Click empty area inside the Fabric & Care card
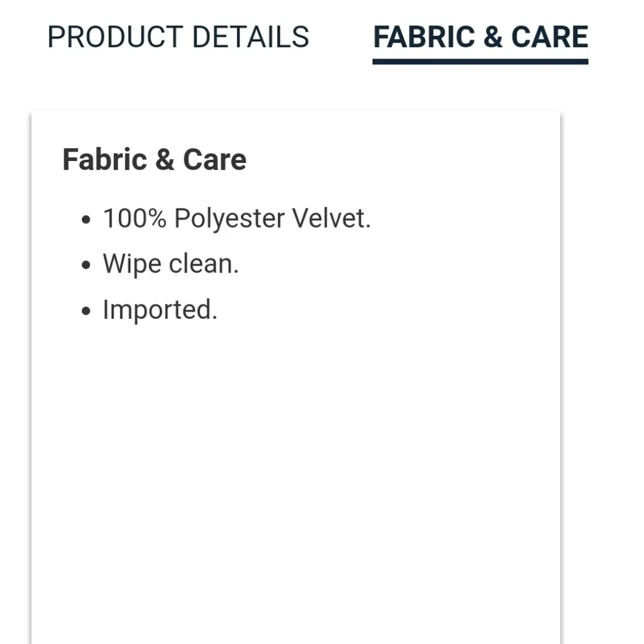 click(296, 472)
